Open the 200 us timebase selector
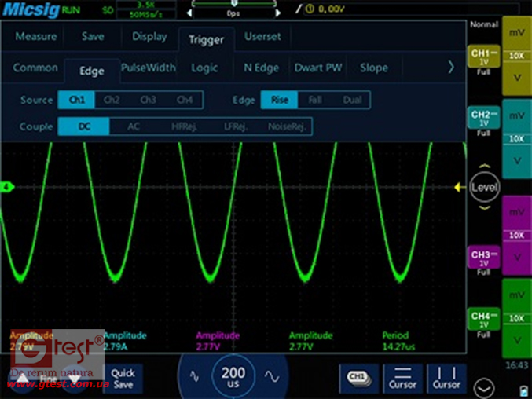Viewport: 532px width, 399px height. tap(233, 376)
